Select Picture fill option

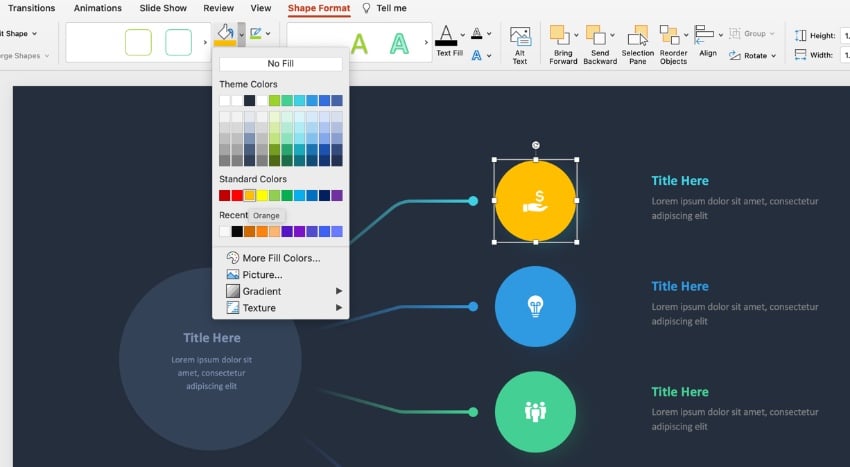click(262, 274)
